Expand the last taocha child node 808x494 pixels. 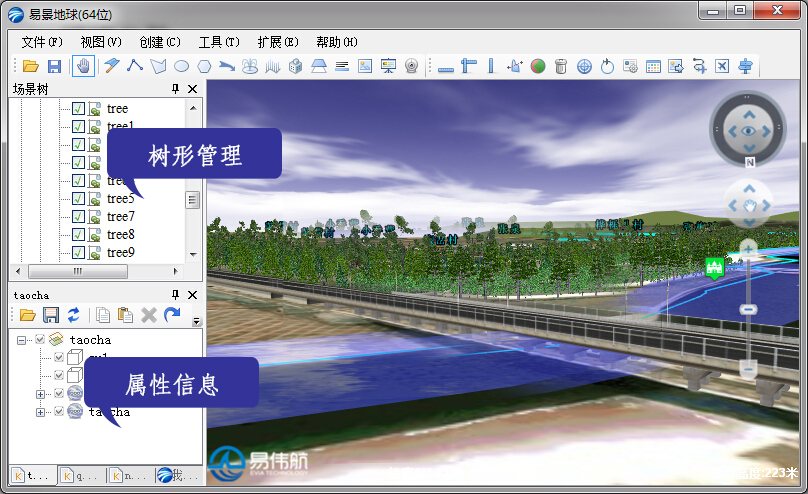point(40,412)
